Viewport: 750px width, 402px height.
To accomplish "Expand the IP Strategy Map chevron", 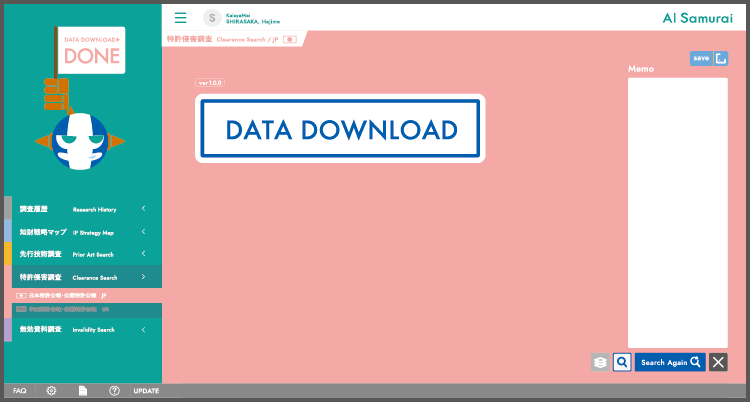I will coord(143,232).
